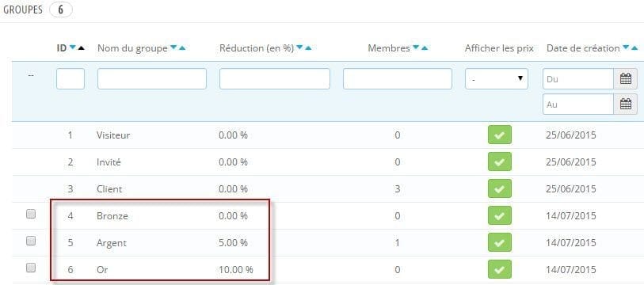This screenshot has width=644, height=285.
Task: Open calendar picker for Au date
Action: click(x=626, y=104)
